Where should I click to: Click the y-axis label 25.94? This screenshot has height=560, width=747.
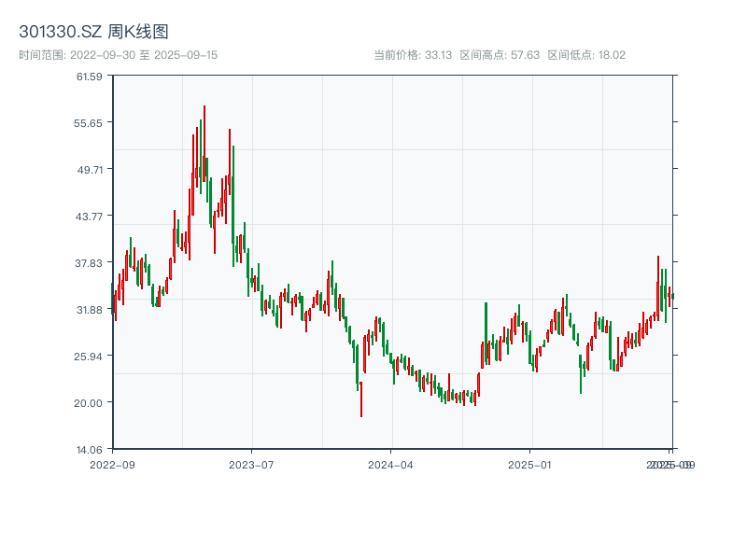pos(88,357)
